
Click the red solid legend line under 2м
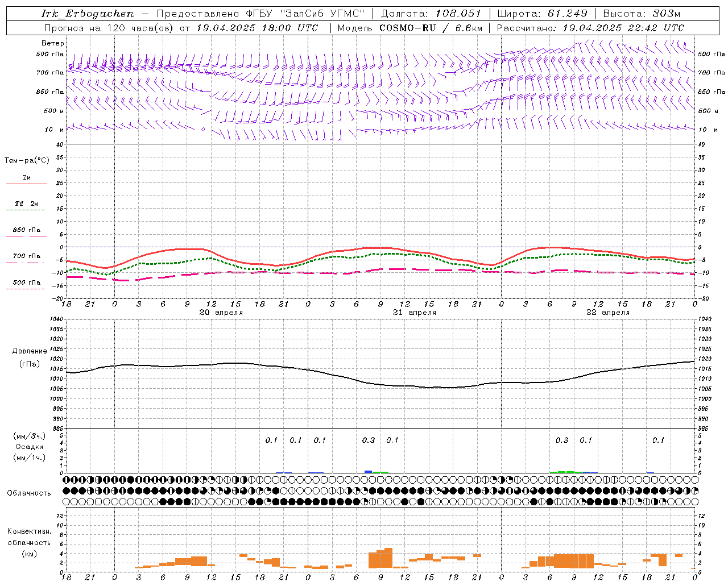pyautogui.click(x=26, y=184)
